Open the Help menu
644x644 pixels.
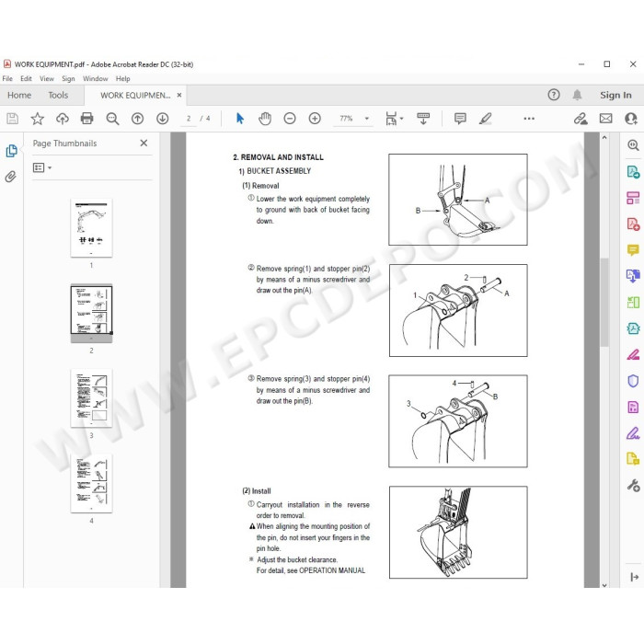[122, 78]
